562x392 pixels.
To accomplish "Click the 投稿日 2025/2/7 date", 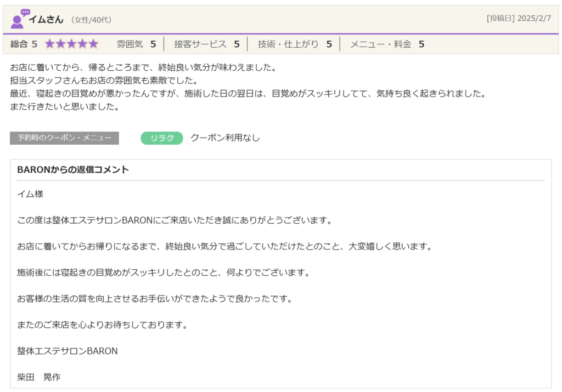I will pyautogui.click(x=519, y=18).
